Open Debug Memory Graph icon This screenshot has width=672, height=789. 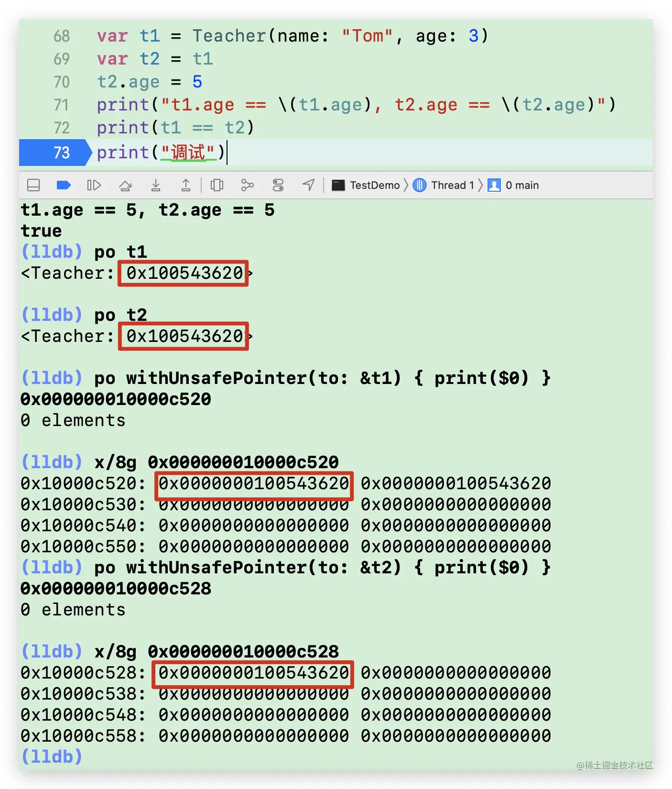[247, 185]
